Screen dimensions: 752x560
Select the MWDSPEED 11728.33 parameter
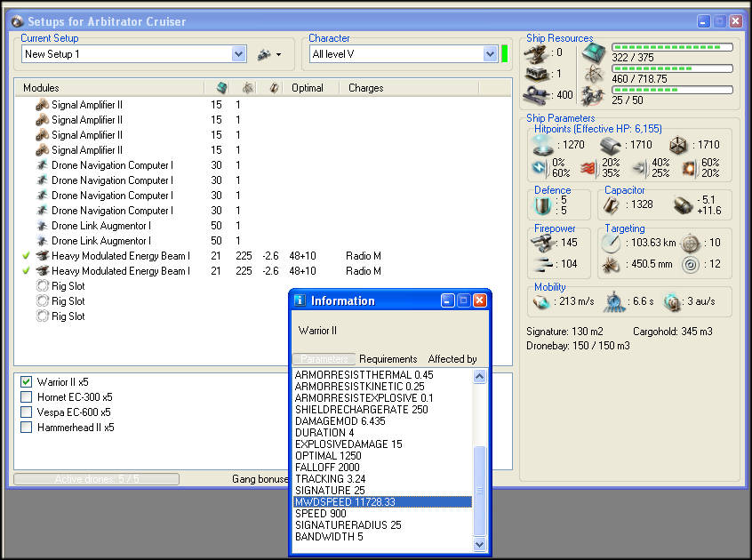pyautogui.click(x=382, y=502)
